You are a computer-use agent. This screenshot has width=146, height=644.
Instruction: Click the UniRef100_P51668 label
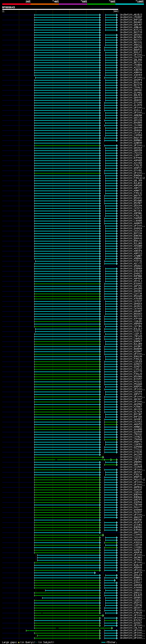coord(131,384)
